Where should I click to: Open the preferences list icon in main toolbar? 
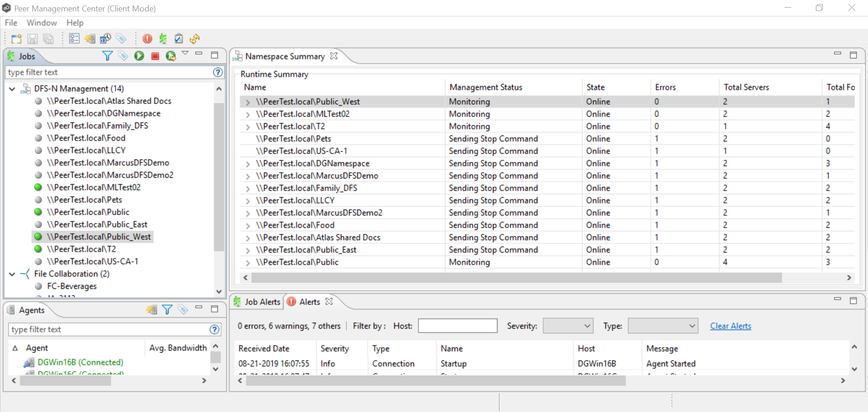[74, 39]
